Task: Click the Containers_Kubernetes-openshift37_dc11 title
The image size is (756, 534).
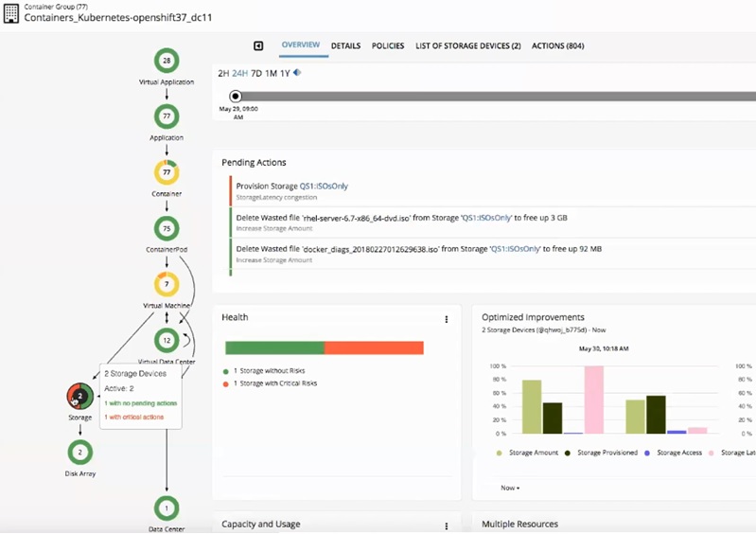Action: (x=118, y=18)
